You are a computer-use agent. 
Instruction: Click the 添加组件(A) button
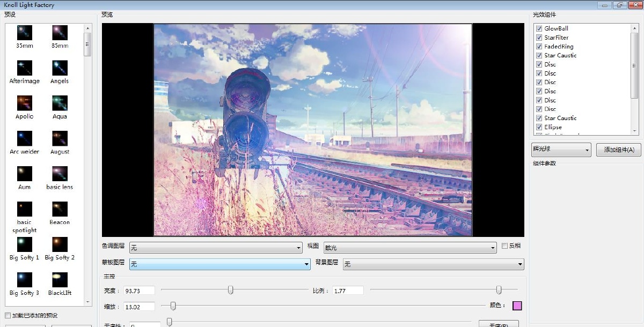pos(619,150)
